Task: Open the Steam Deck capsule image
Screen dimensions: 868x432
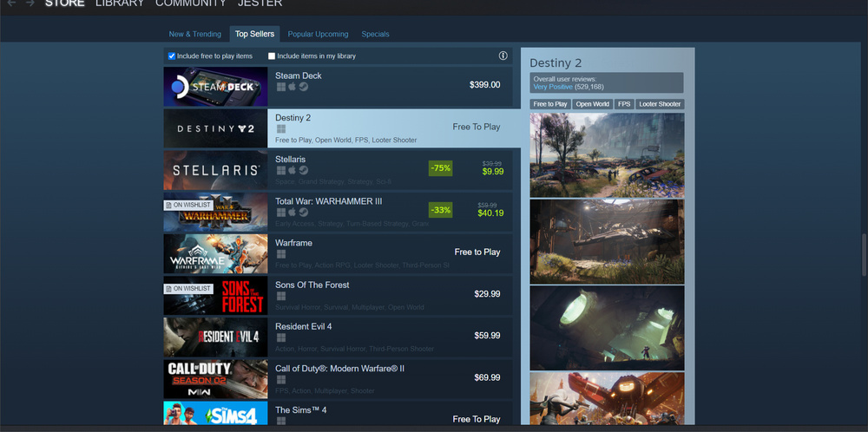Action: point(215,87)
